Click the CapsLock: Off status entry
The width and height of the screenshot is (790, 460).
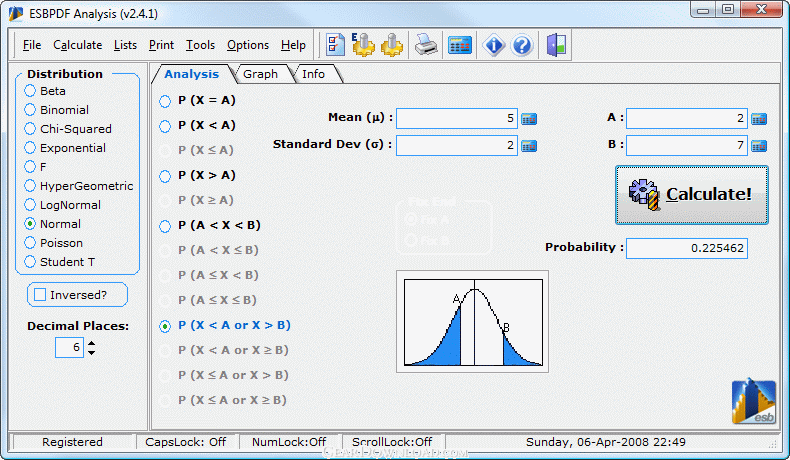tap(185, 442)
